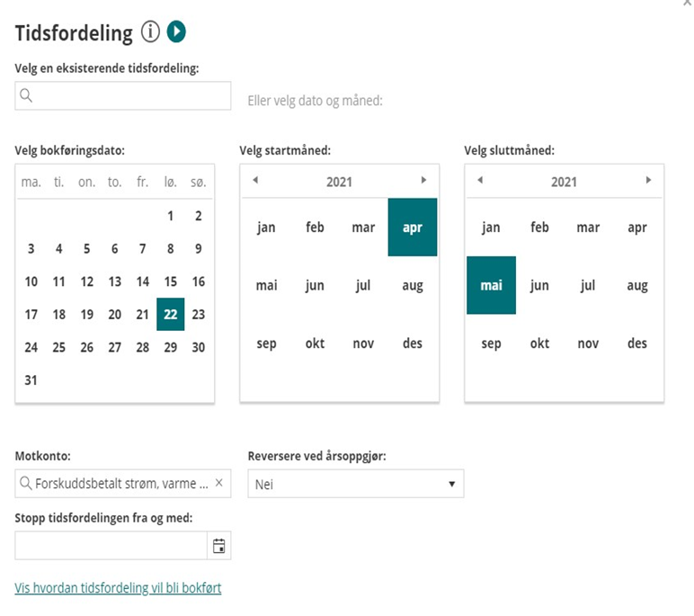The width and height of the screenshot is (694, 616).
Task: Go to previous year in startmåned picker
Action: (x=255, y=180)
